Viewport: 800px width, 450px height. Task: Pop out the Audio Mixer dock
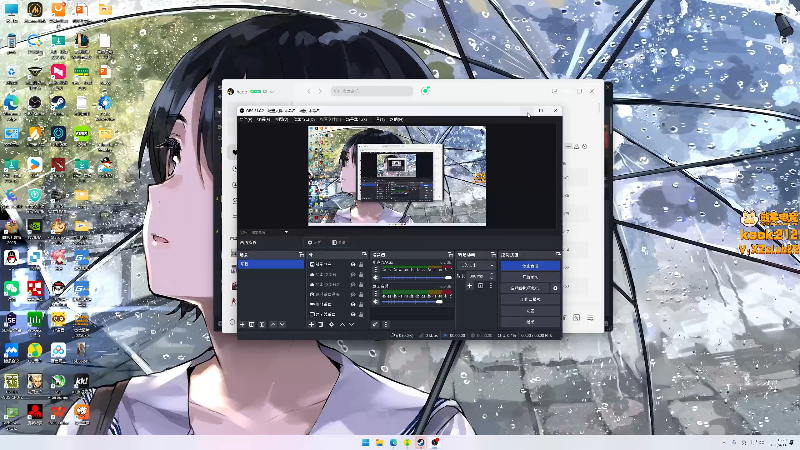point(450,254)
